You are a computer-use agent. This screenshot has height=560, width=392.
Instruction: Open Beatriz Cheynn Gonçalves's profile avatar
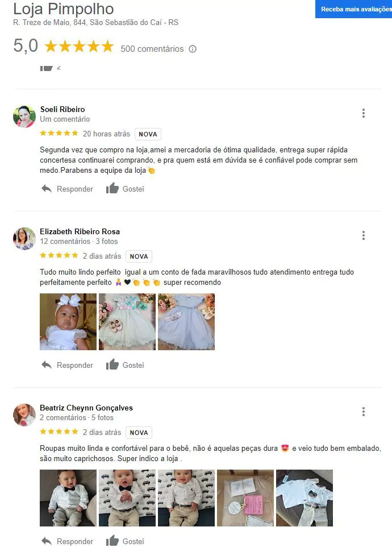pyautogui.click(x=24, y=414)
